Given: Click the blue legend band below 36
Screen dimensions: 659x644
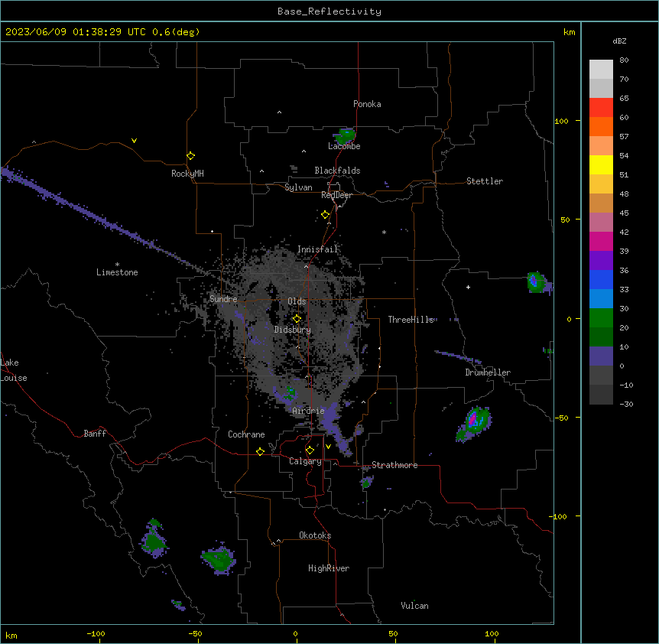Looking at the screenshot, I should click(x=601, y=279).
